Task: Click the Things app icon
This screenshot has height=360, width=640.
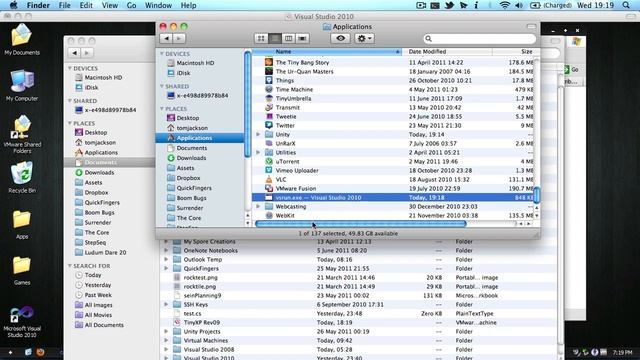Action: (269, 80)
